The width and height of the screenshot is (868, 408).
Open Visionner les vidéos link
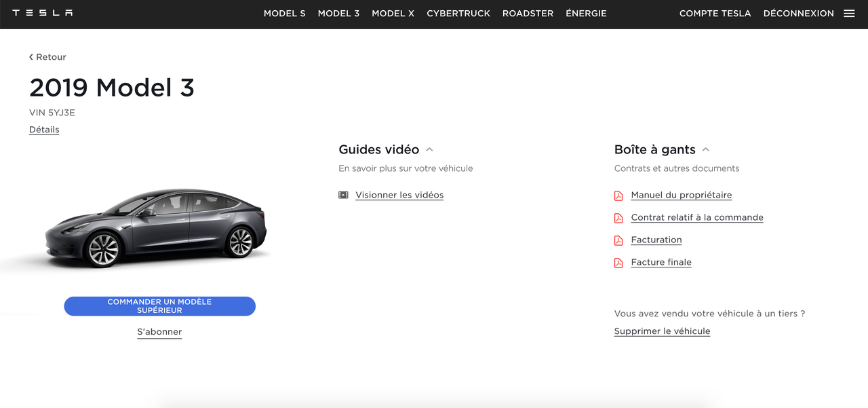(x=399, y=195)
